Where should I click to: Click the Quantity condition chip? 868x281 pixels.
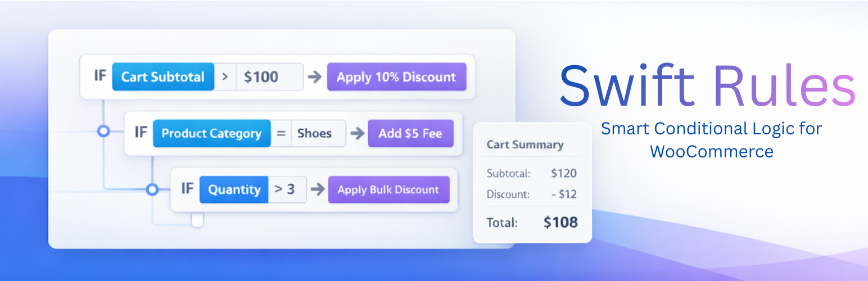coord(234,189)
